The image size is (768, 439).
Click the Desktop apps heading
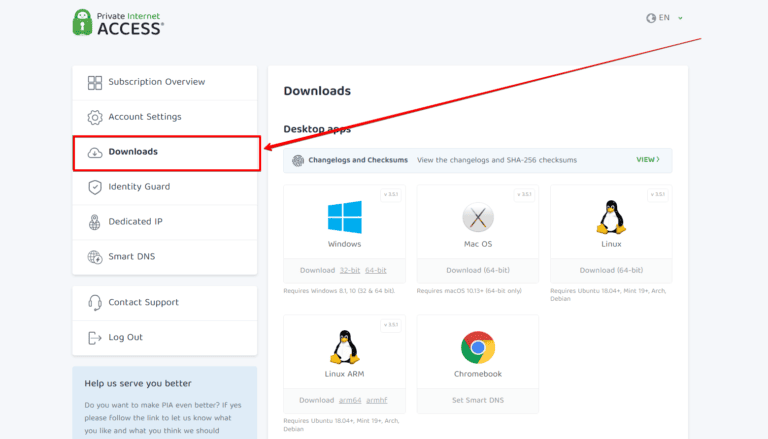click(x=317, y=129)
